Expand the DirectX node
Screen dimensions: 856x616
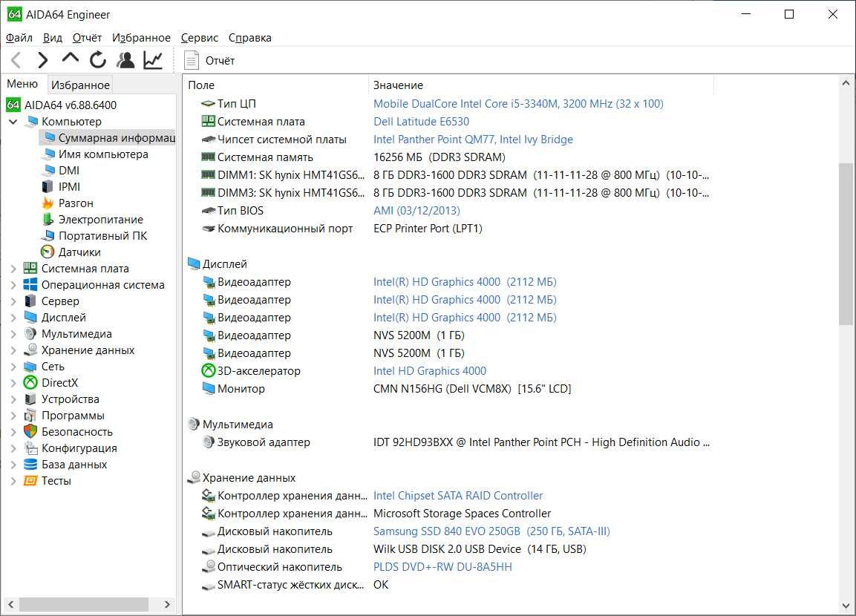13,383
